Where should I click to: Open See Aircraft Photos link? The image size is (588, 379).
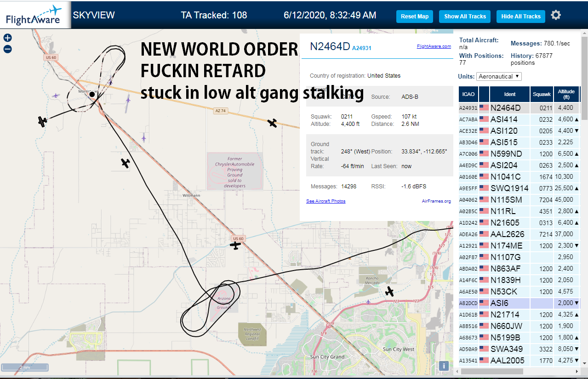pos(325,201)
